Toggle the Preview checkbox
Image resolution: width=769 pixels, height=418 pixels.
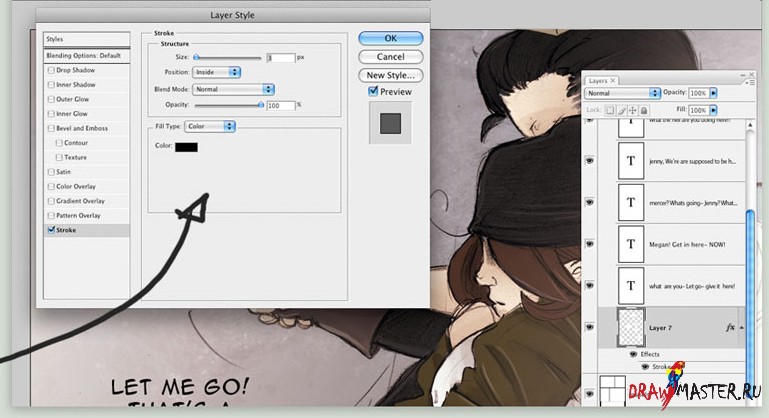(x=373, y=91)
